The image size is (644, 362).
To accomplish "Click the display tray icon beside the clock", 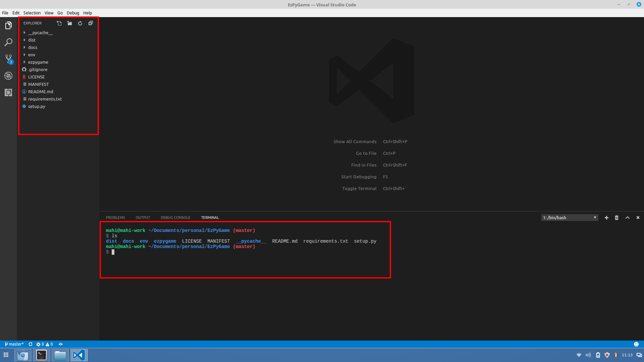I will (x=639, y=355).
